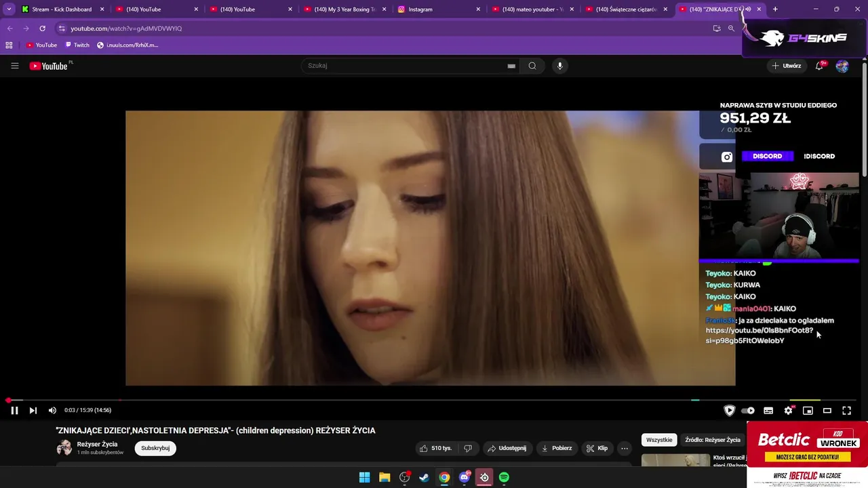Open Discord from the taskbar
Image resolution: width=868 pixels, height=488 pixels.
465,477
